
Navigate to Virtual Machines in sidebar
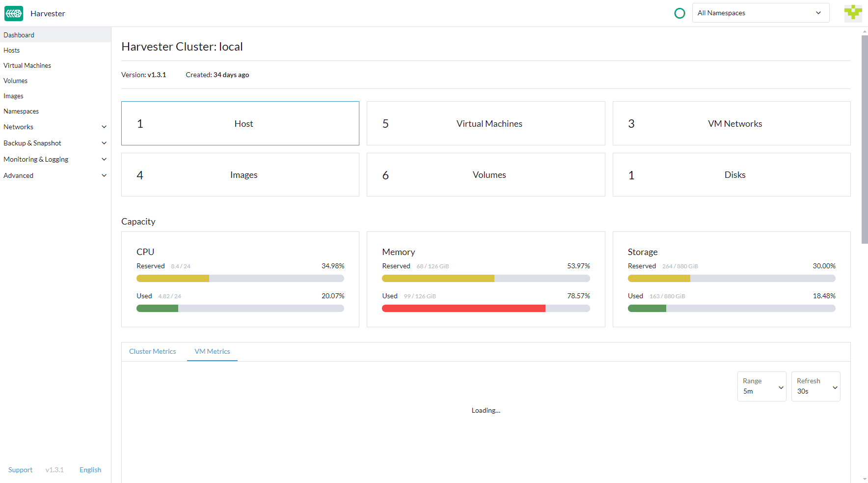pos(55,65)
